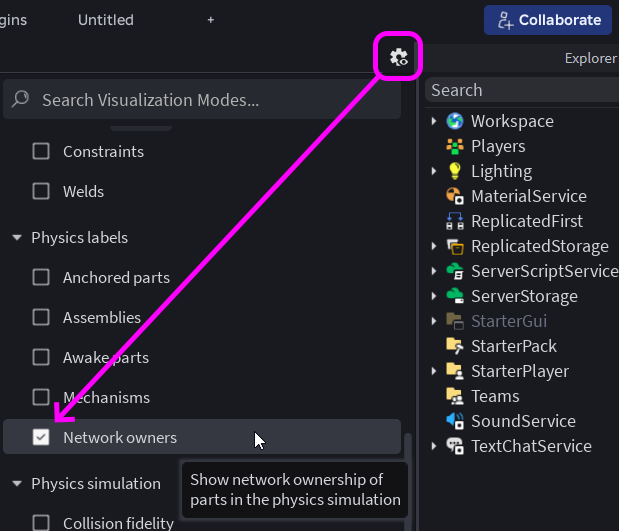Click the Workspace globe icon
Screen dimensions: 619x531
[x=455, y=121]
